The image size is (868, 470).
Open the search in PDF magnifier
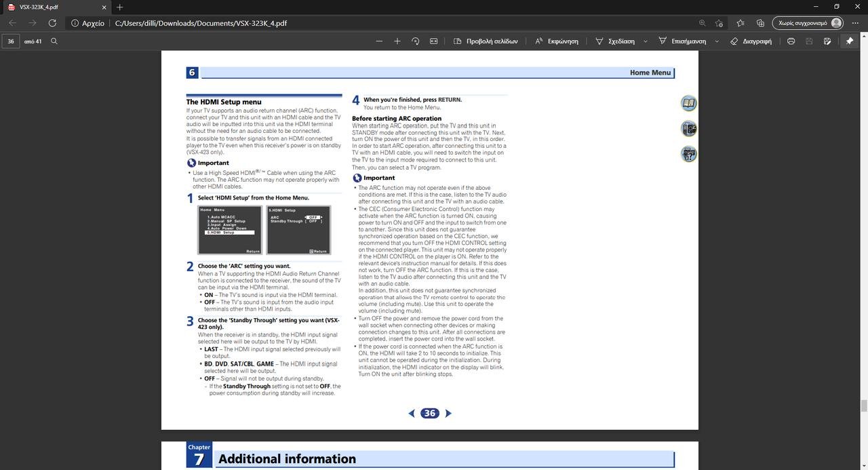click(54, 41)
